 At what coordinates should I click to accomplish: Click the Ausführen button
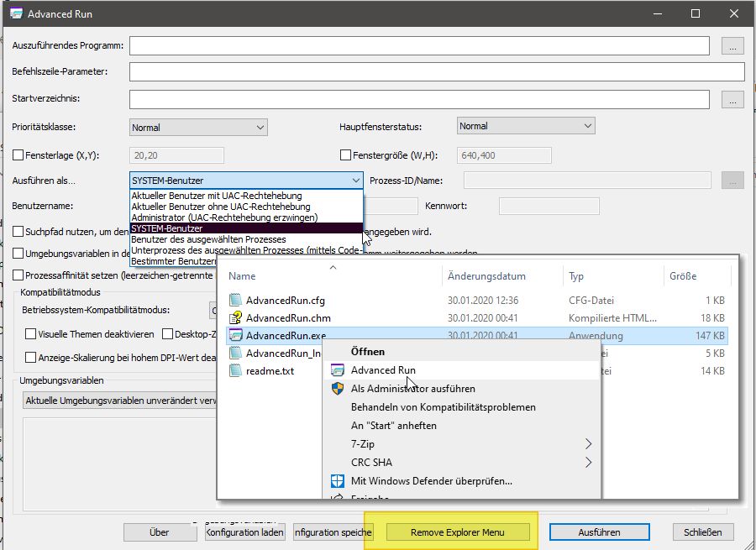tap(599, 532)
